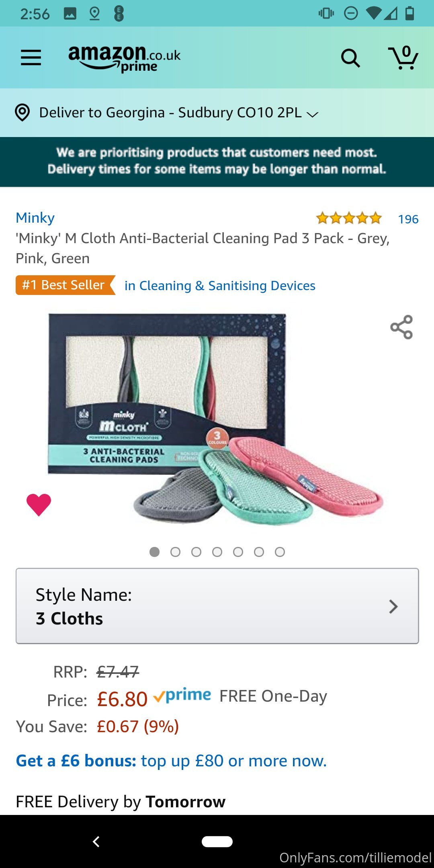View the 196 customer reviews
This screenshot has width=434, height=868.
pos(408,219)
